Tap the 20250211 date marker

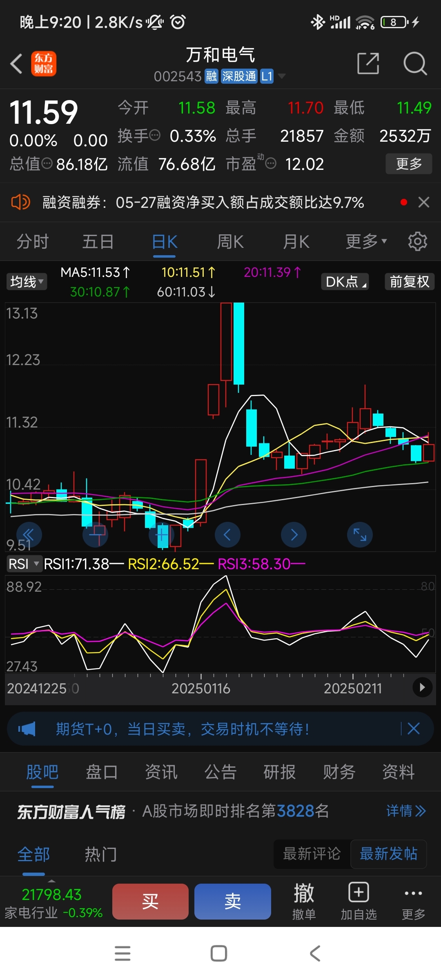pos(353,688)
